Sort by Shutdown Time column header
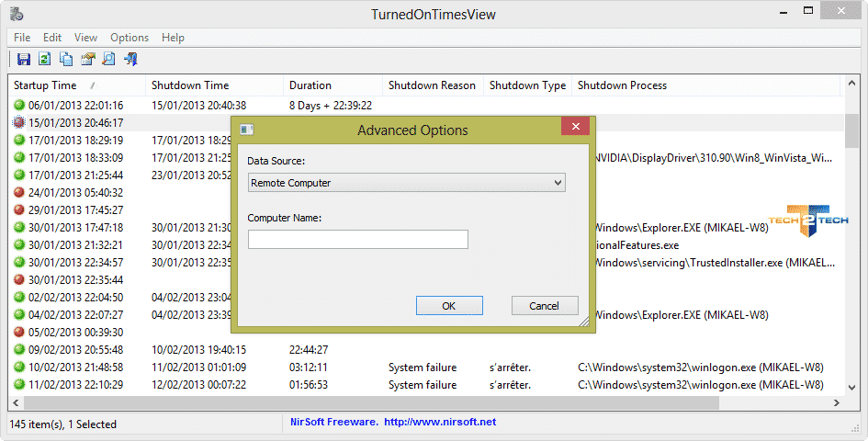Image resolution: width=868 pixels, height=441 pixels. pos(215,85)
